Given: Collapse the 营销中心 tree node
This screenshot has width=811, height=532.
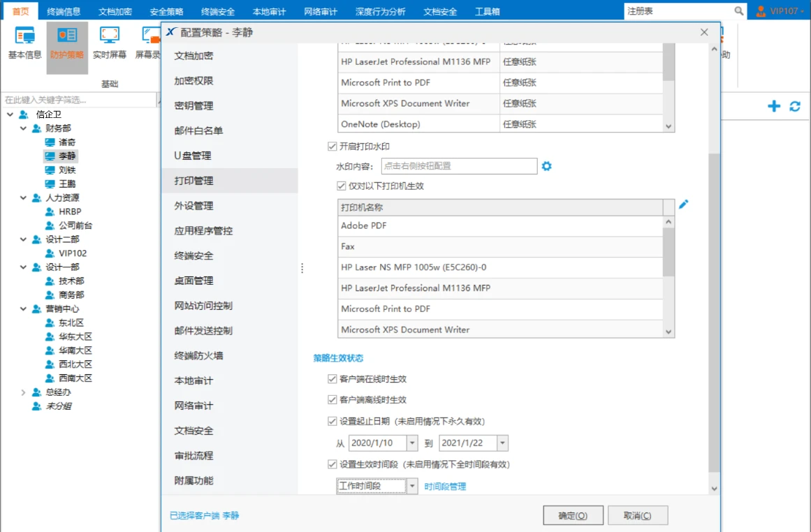Looking at the screenshot, I should coord(23,309).
